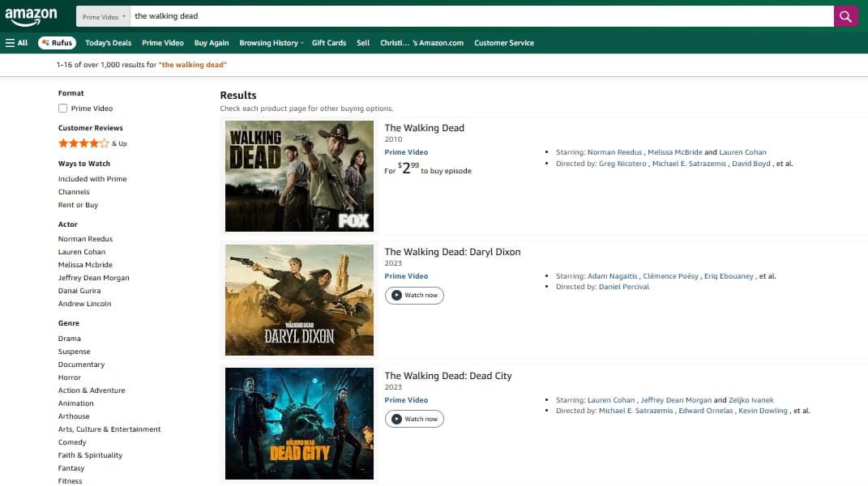The image size is (868, 486).
Task: Open The Walking Dead: Dead City title link
Action: [x=447, y=375]
